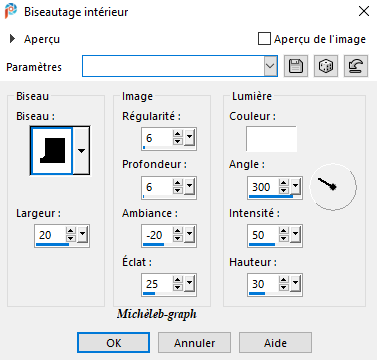377x360 pixels.
Task: Enable the Aperçu de l'image checkbox
Action: pos(264,39)
